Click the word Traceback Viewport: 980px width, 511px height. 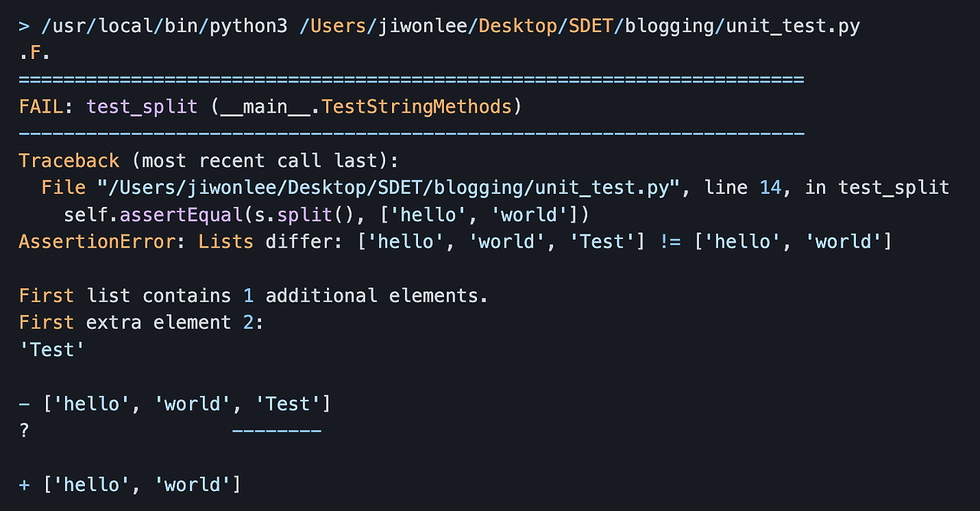pos(69,161)
